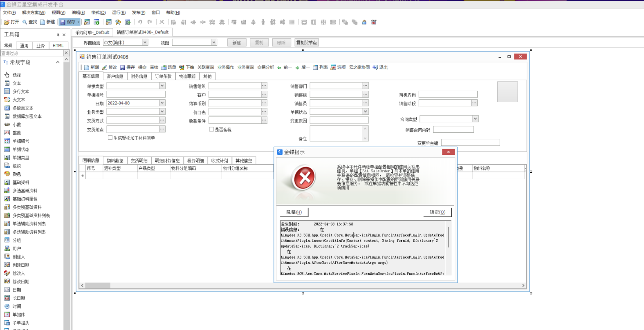Viewport: 644px width, 330px height.
Task: Collapse the 常规字段 section
Action: click(58, 62)
